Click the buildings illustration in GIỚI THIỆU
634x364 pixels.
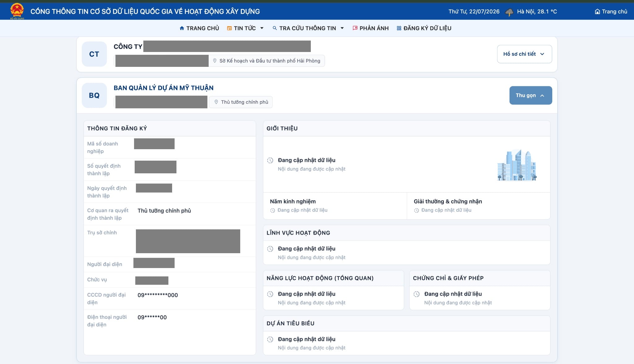point(517,165)
